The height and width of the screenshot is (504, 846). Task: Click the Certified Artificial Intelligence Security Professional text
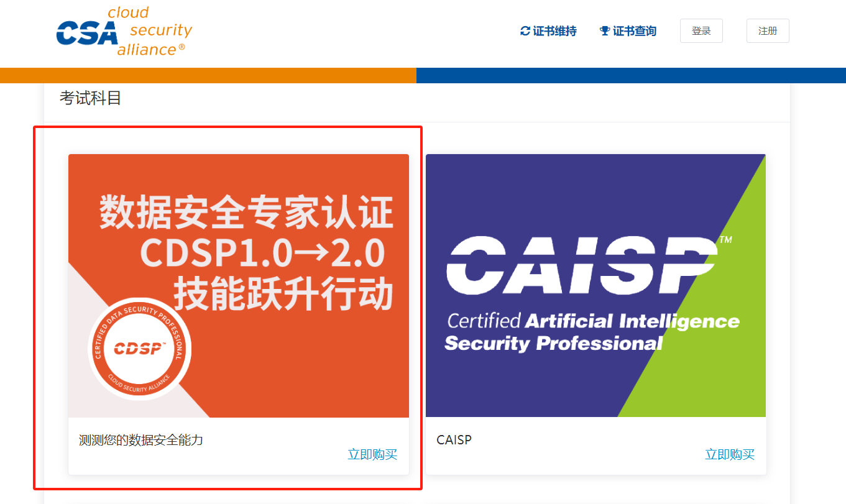tap(592, 332)
